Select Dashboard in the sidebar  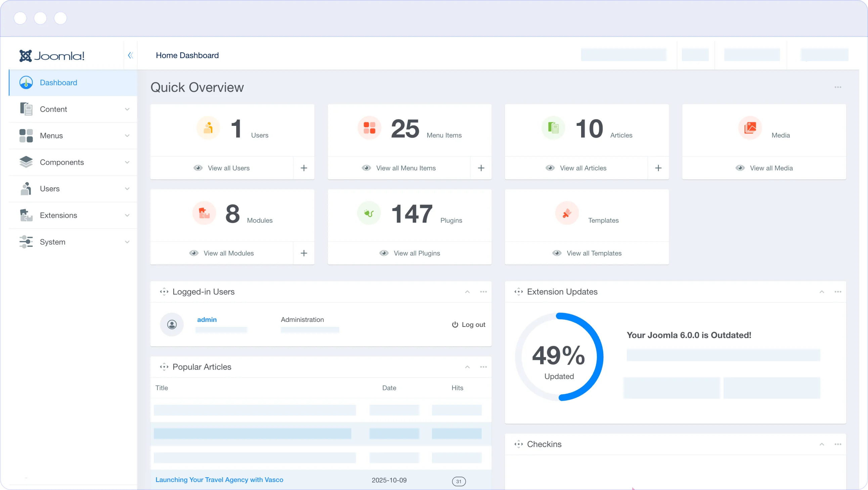(x=58, y=83)
